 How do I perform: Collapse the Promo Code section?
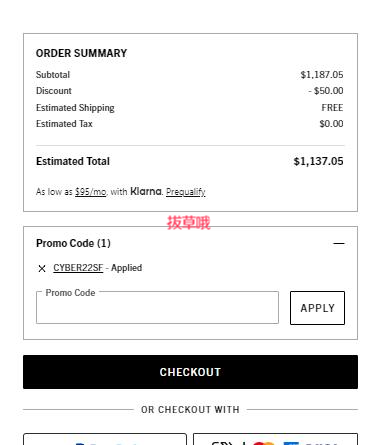[339, 244]
